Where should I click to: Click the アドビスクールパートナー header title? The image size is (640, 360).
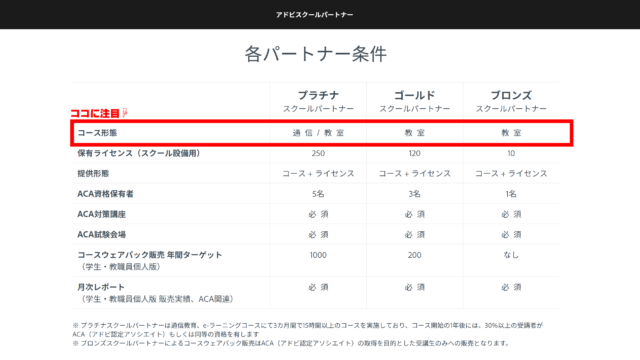click(314, 15)
